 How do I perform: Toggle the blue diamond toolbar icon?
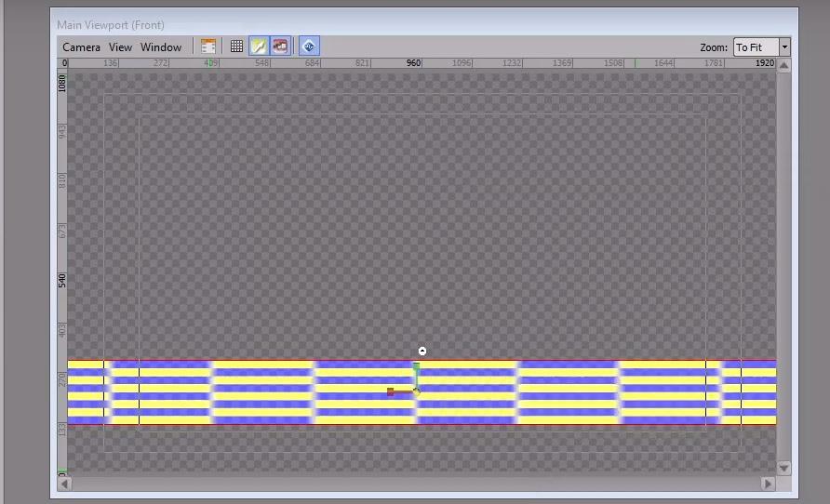click(309, 46)
